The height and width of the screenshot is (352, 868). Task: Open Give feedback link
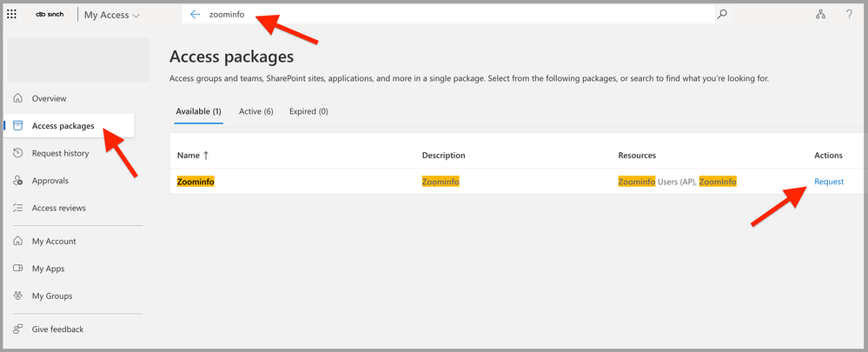[57, 329]
